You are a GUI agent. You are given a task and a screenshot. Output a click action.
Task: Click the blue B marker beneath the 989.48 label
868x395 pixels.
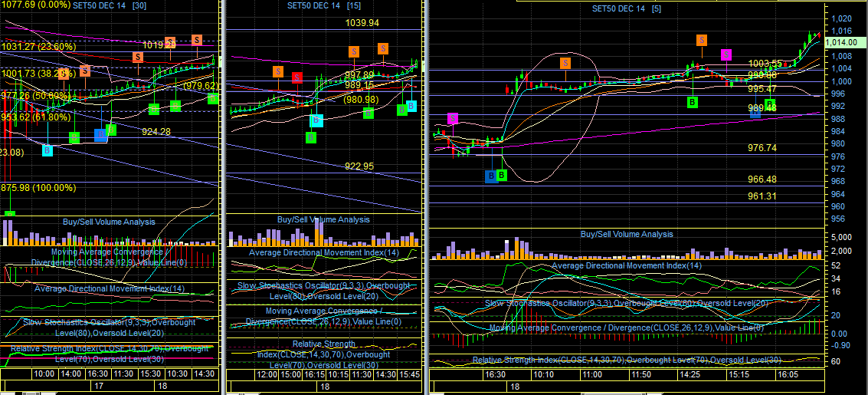[x=755, y=113]
